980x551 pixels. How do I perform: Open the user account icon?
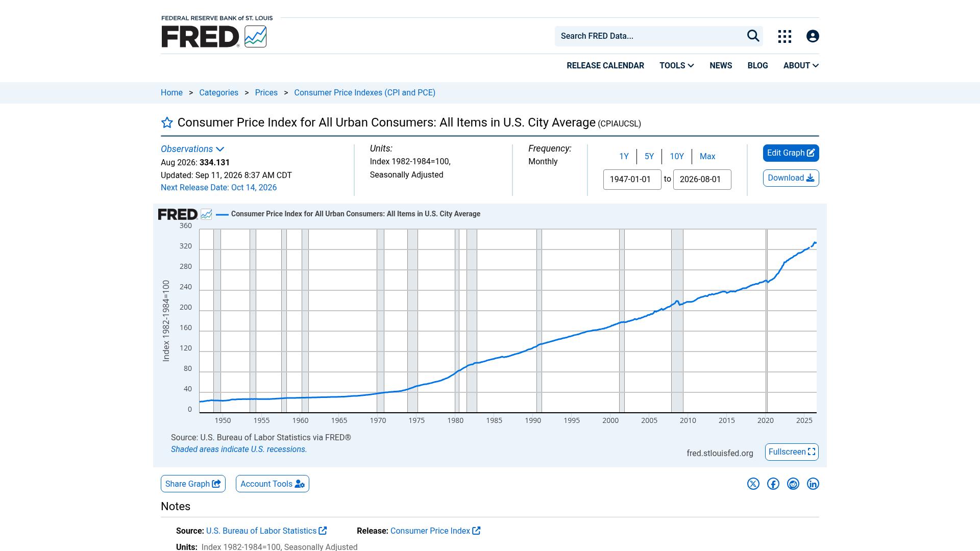(813, 36)
